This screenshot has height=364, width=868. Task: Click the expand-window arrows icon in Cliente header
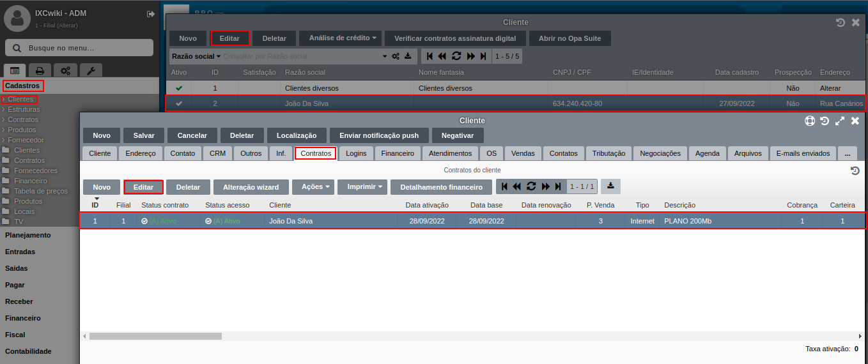coord(840,121)
